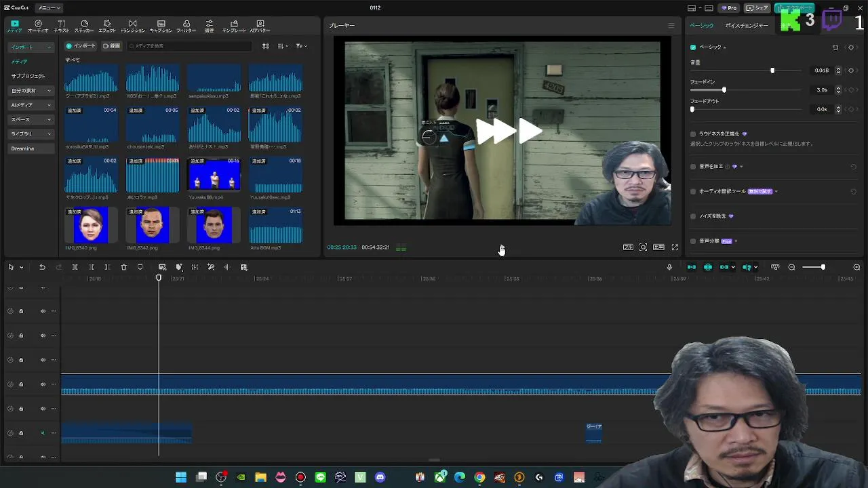The image size is (868, 488).
Task: Enable 音声を加工 checkbox
Action: 693,166
